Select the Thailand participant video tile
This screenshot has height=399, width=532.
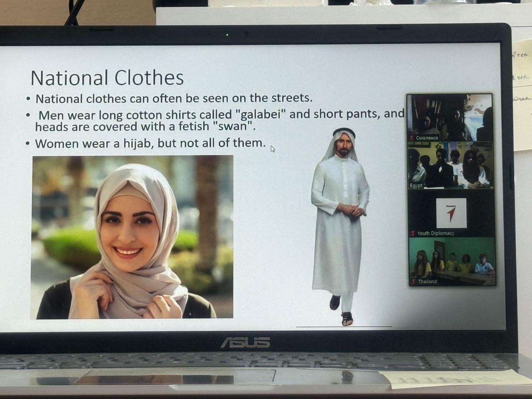[x=452, y=261]
